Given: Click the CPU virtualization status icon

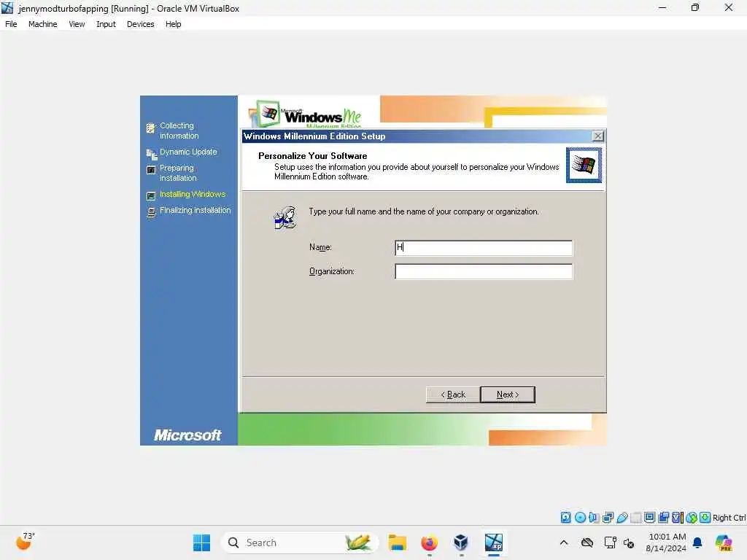Looking at the screenshot, I should 678,518.
